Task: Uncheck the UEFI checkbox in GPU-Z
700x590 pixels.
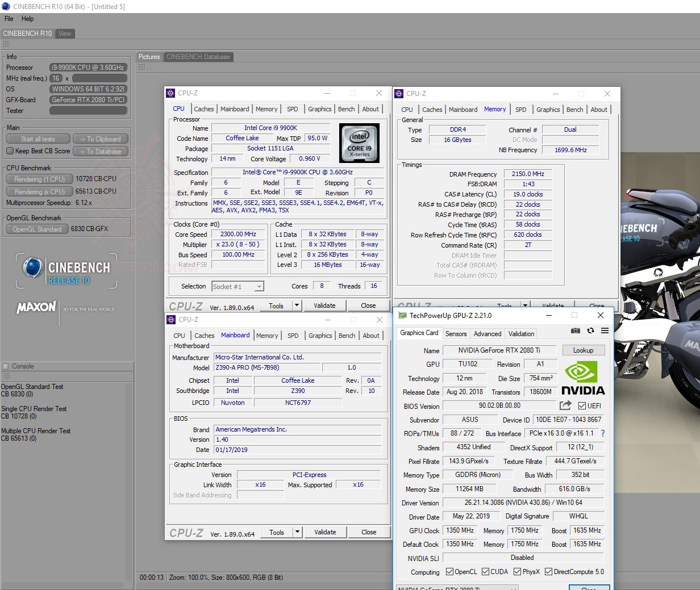Action: 581,405
